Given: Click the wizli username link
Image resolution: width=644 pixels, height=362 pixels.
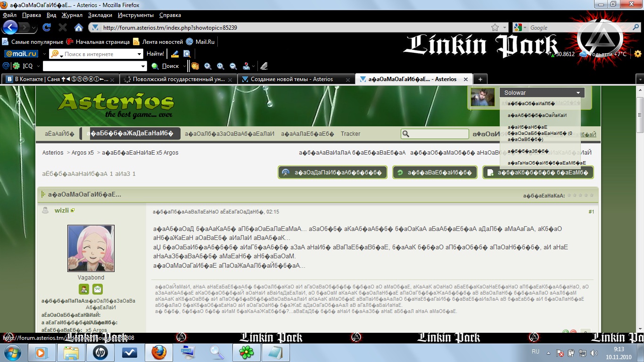Looking at the screenshot, I should tap(62, 211).
